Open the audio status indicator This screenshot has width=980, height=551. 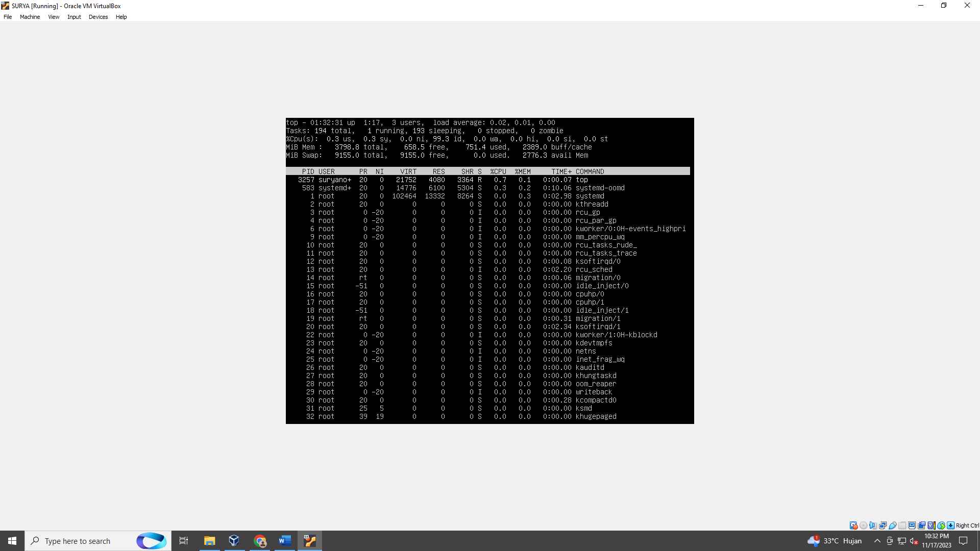tap(873, 525)
